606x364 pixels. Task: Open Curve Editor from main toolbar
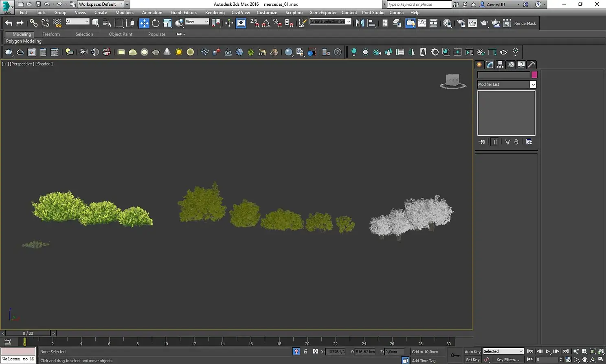tap(422, 23)
